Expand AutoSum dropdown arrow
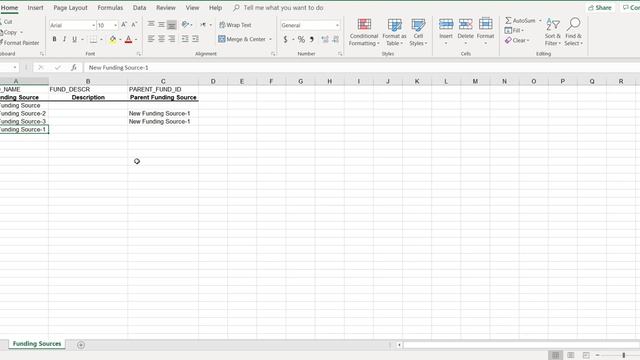This screenshot has height=360, width=640. (540, 20)
